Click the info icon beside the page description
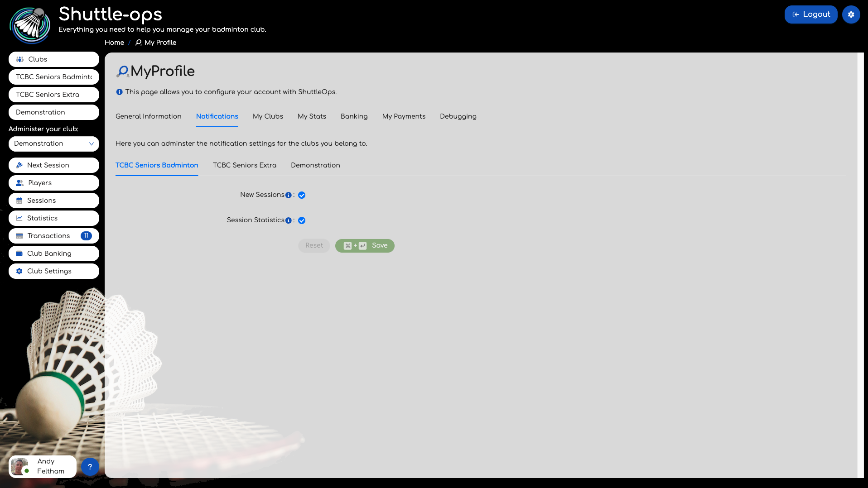 [x=119, y=92]
